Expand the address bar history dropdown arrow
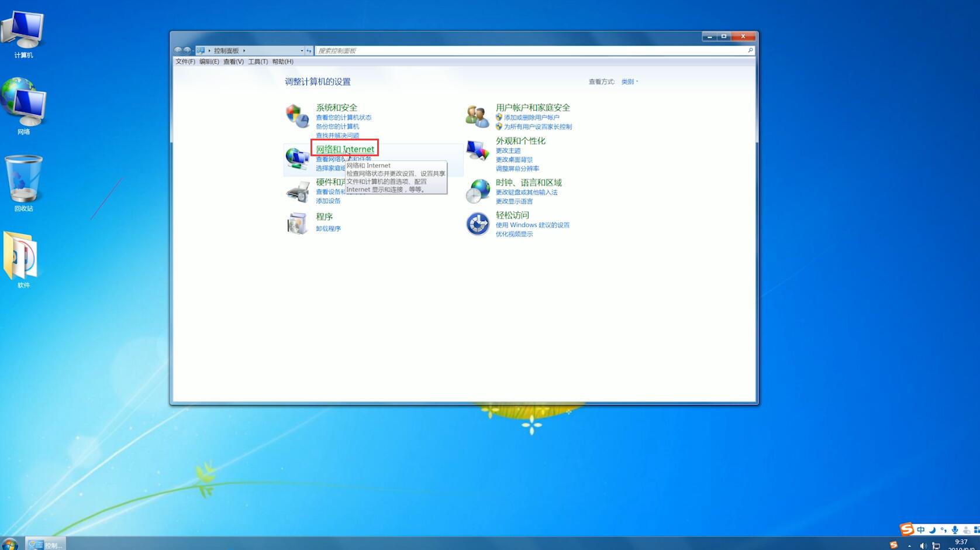This screenshot has height=550, width=980. 302,51
